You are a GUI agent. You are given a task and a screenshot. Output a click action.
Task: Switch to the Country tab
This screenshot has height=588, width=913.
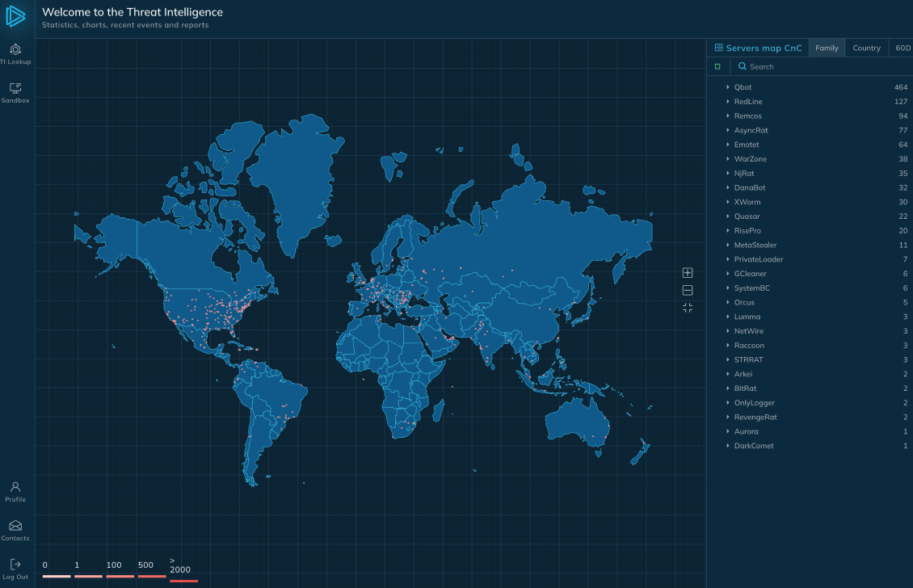(x=866, y=48)
